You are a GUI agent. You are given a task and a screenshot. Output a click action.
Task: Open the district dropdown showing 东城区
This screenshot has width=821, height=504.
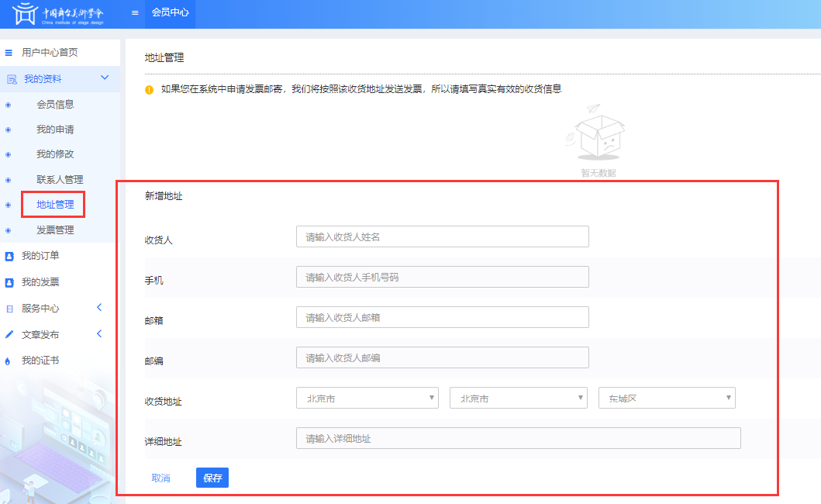click(667, 399)
